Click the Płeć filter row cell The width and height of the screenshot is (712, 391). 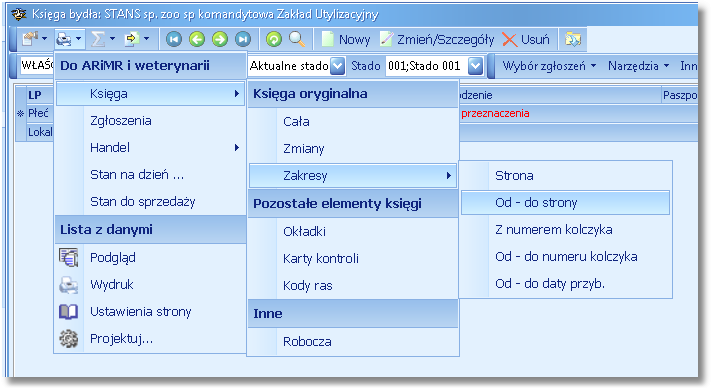click(40, 113)
